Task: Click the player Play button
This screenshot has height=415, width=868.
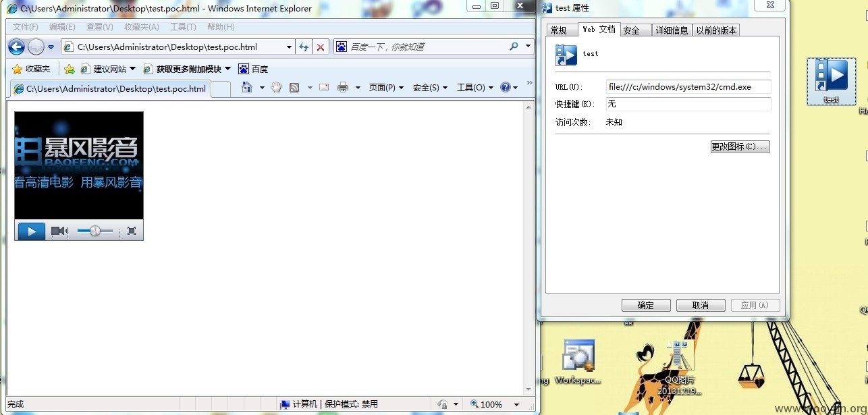Action: (x=31, y=231)
